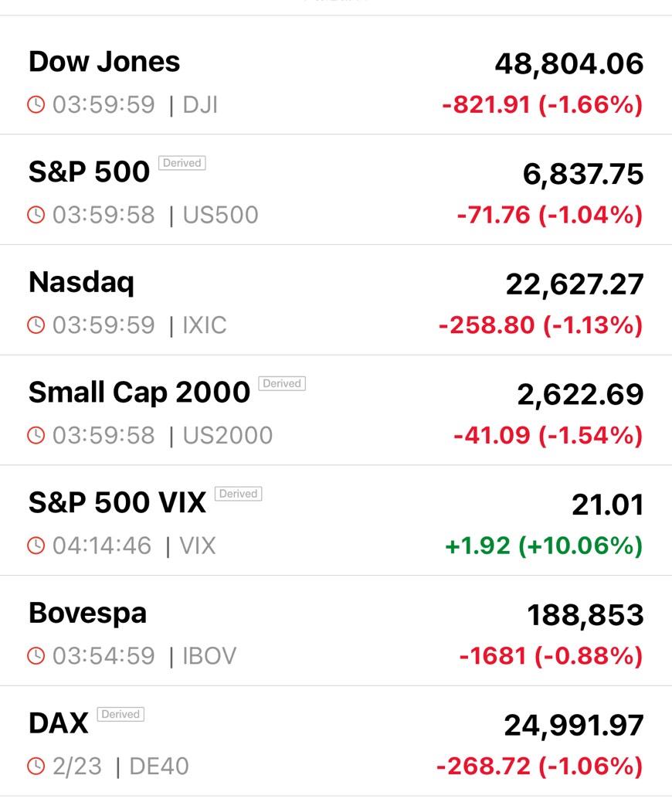Tap Dow Jones price 48,804.06

click(x=569, y=63)
